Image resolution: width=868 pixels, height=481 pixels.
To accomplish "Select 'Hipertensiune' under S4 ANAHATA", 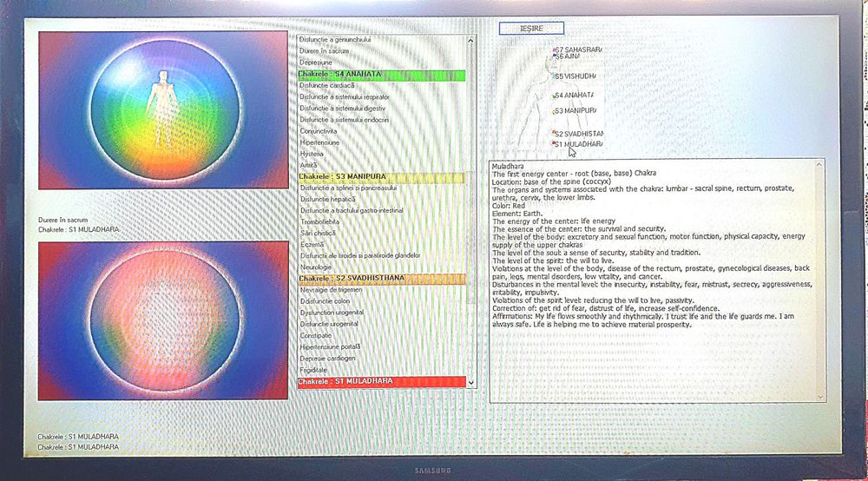I will [x=320, y=142].
